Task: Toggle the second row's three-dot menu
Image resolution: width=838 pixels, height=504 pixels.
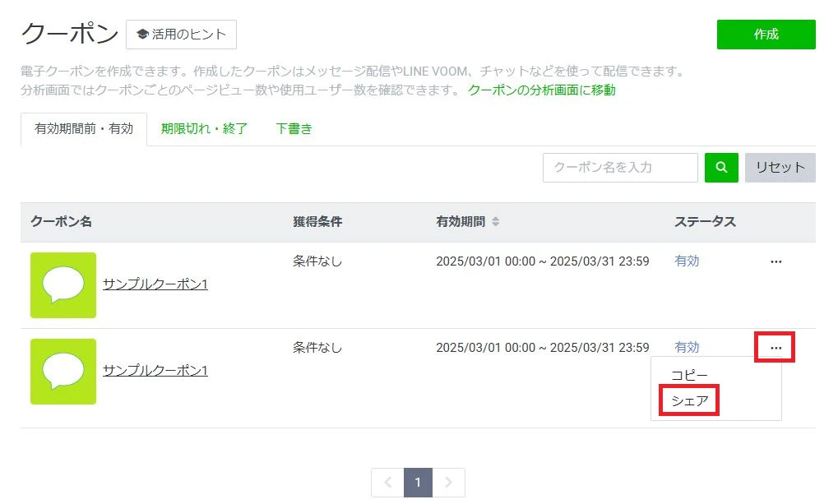Action: pos(775,348)
